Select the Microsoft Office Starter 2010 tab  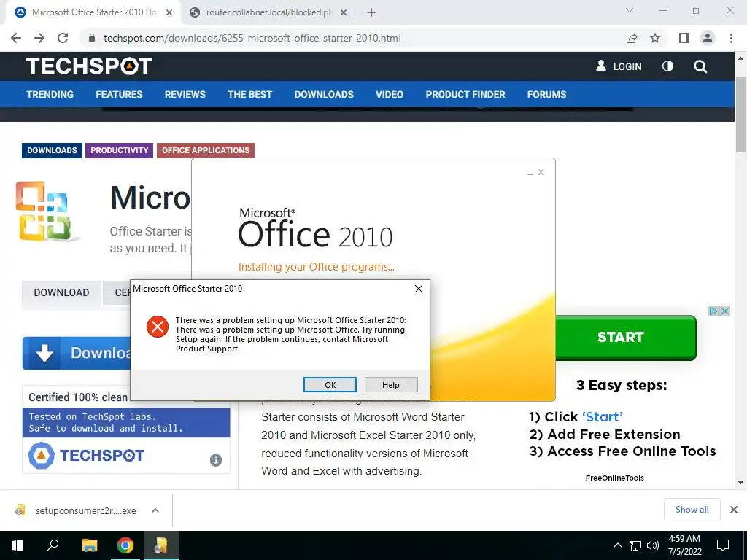tap(93, 12)
